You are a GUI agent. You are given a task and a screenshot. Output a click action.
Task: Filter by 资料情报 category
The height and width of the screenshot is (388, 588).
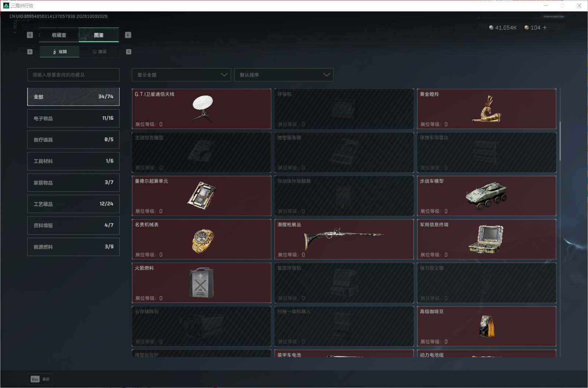(73, 225)
